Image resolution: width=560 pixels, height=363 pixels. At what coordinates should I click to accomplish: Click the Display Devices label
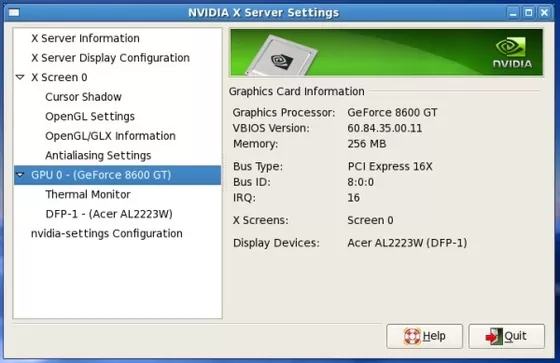coord(276,243)
